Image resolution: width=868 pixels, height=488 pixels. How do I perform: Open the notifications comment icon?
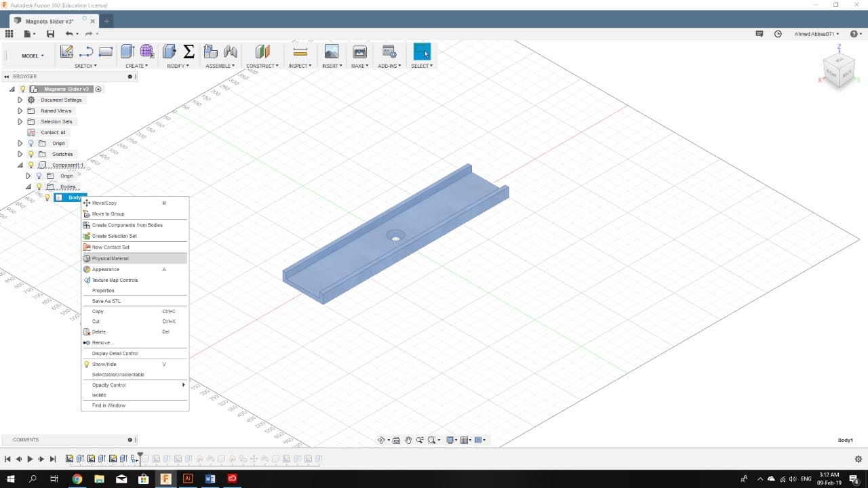point(759,34)
